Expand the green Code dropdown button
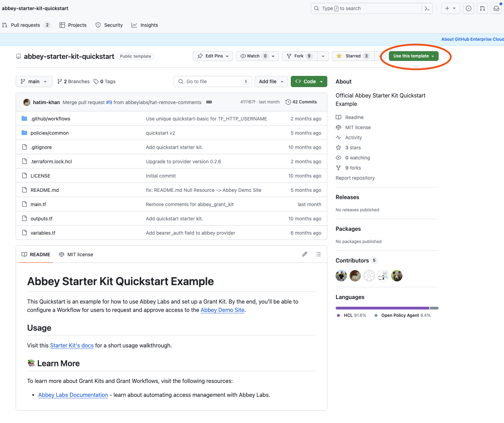The image size is (504, 423). click(x=309, y=81)
